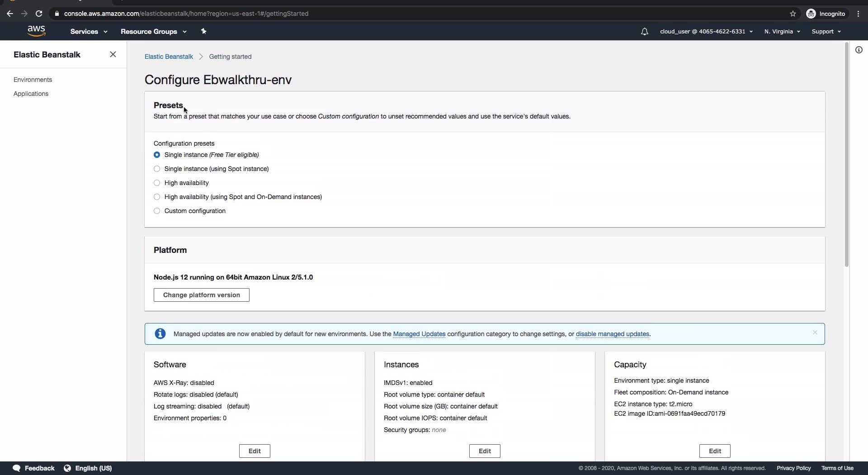Open the Managed Updates link
This screenshot has height=475, width=868.
coord(419,334)
